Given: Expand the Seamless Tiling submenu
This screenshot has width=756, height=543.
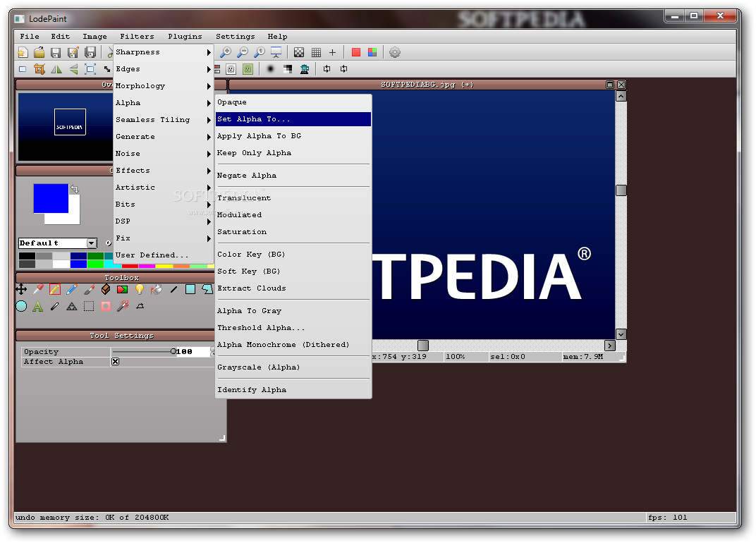Looking at the screenshot, I should point(164,120).
